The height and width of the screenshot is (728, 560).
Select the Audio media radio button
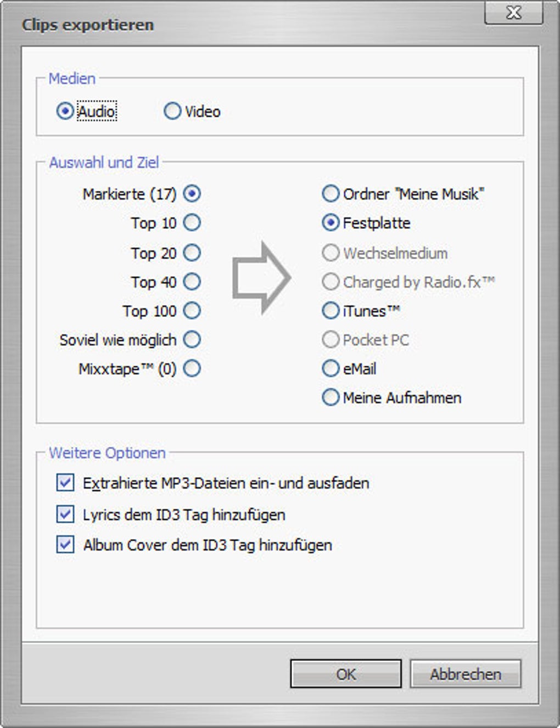(x=65, y=111)
